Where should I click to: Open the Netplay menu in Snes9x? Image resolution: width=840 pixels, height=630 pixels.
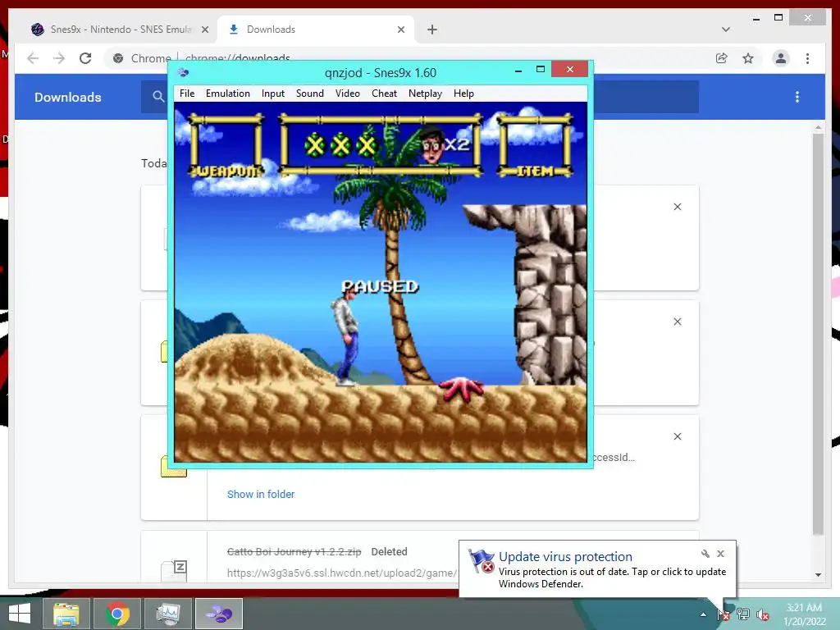point(426,94)
